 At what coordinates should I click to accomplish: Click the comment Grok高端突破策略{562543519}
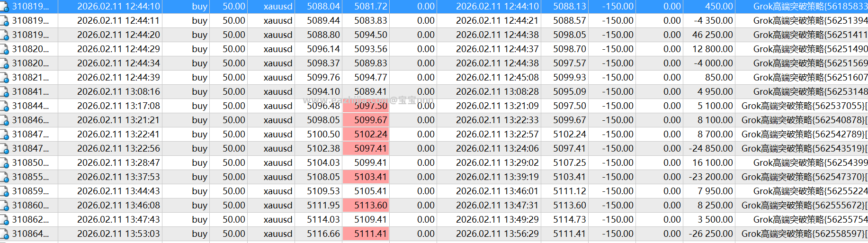coord(804,148)
